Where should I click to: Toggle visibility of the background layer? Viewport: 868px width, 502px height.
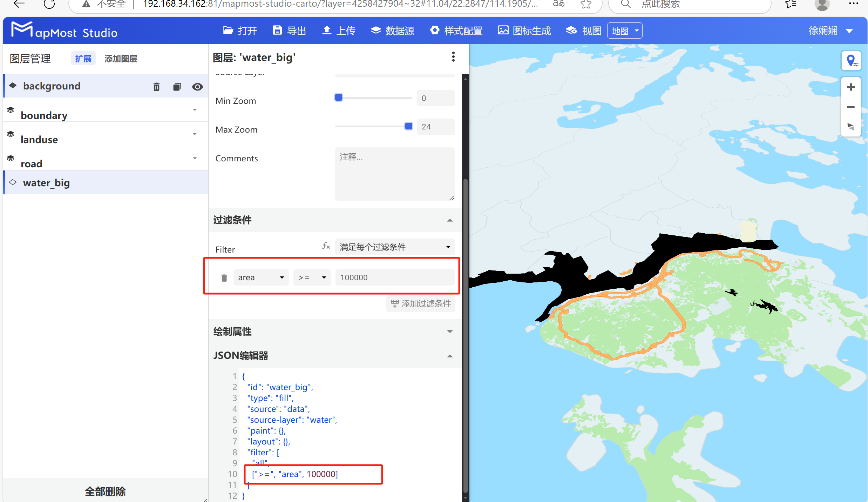[197, 87]
